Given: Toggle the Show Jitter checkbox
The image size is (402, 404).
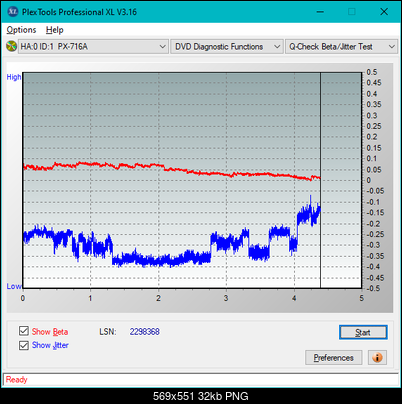Looking at the screenshot, I should pos(24,345).
